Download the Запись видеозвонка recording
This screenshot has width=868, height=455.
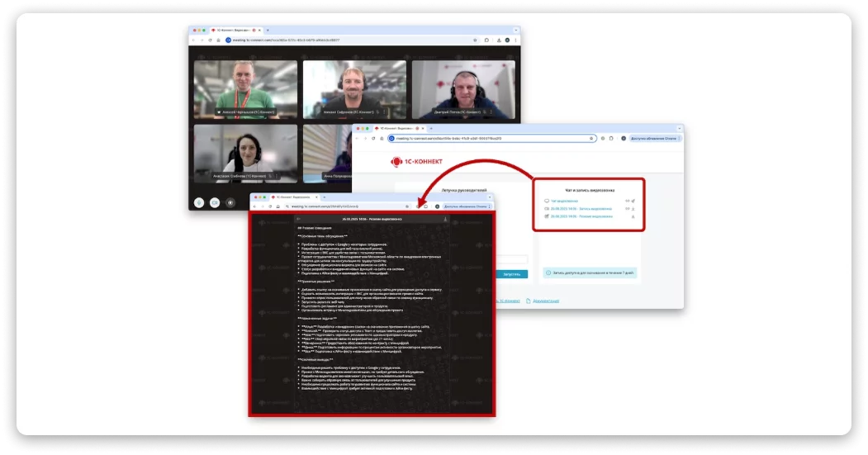pyautogui.click(x=633, y=209)
